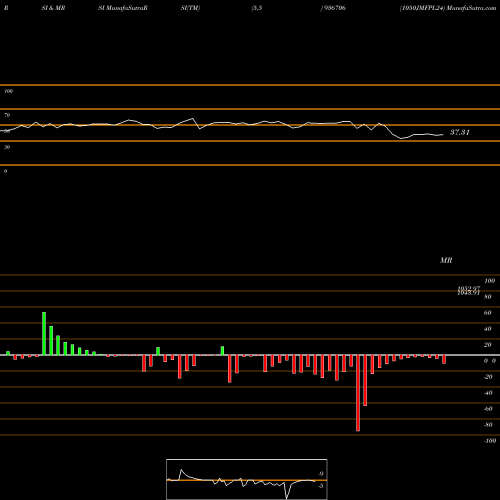The image size is (500, 500).
Task: Click the MR axis 100 label at right
Action: 490,281
